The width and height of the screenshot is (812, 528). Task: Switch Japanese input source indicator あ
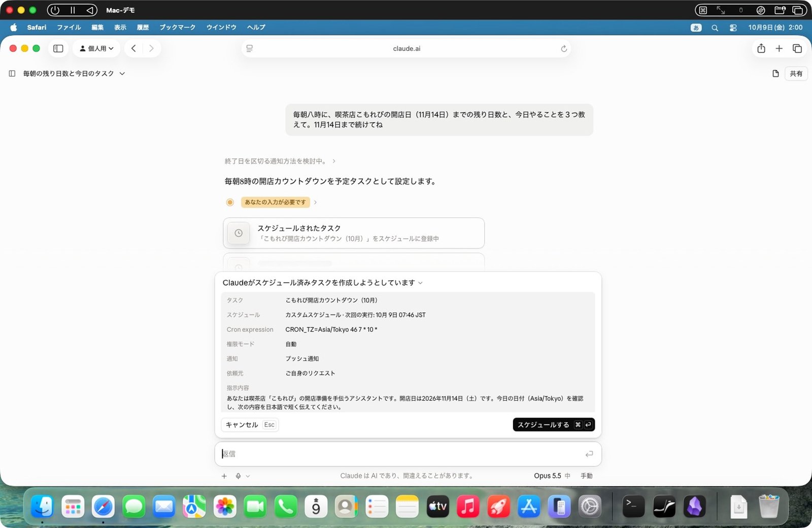point(696,27)
